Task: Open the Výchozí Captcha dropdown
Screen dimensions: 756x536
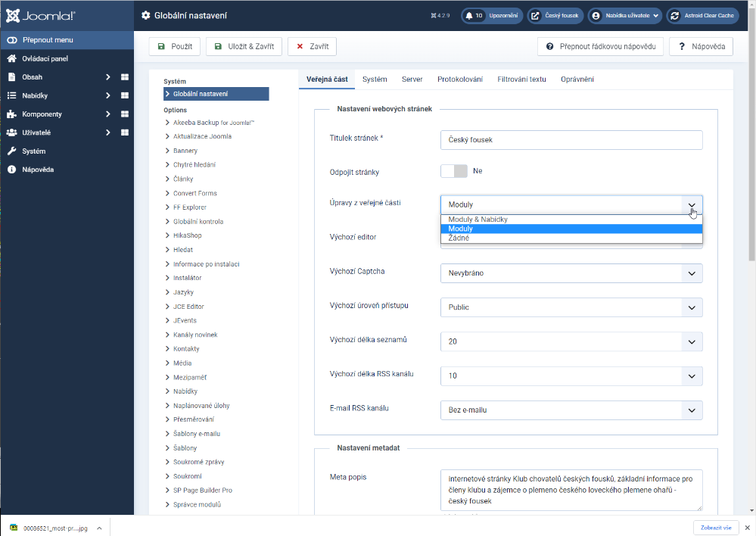Action: [571, 273]
